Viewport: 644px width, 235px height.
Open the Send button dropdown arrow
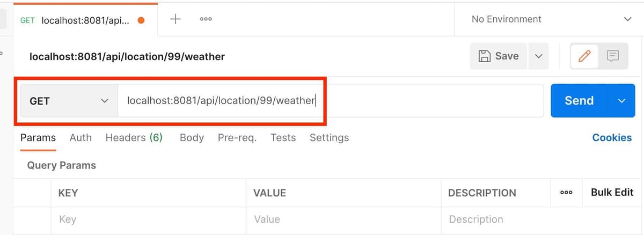(x=622, y=101)
